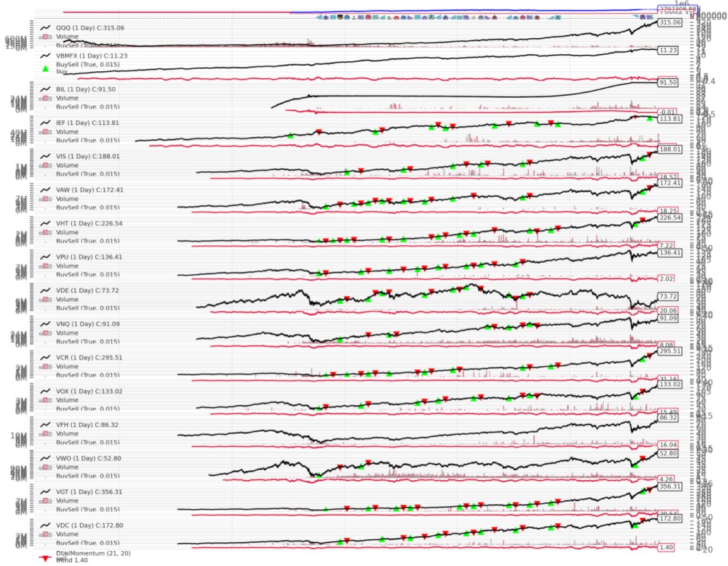Click the 226.54 price tag on VHT chart
The image size is (728, 566).
[x=669, y=217]
